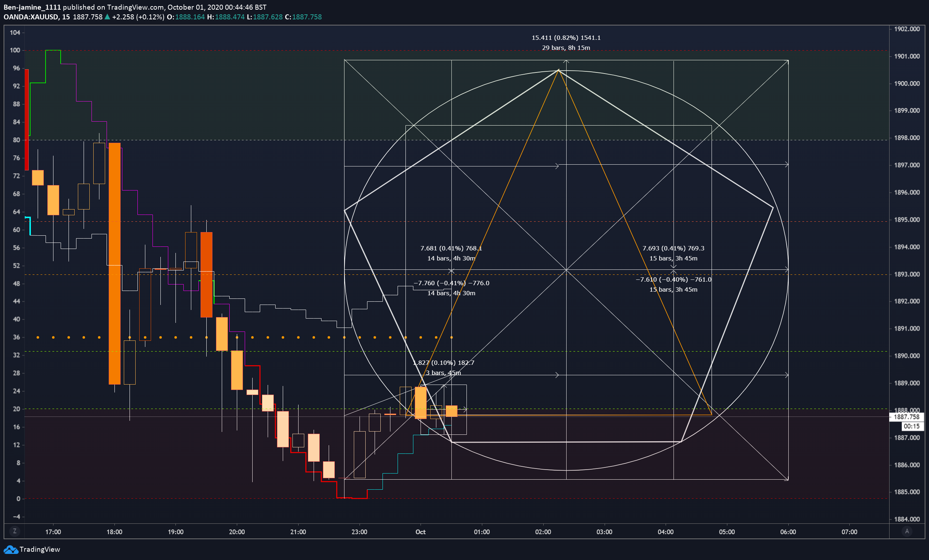Click the 0 level on the left scale

coord(18,499)
